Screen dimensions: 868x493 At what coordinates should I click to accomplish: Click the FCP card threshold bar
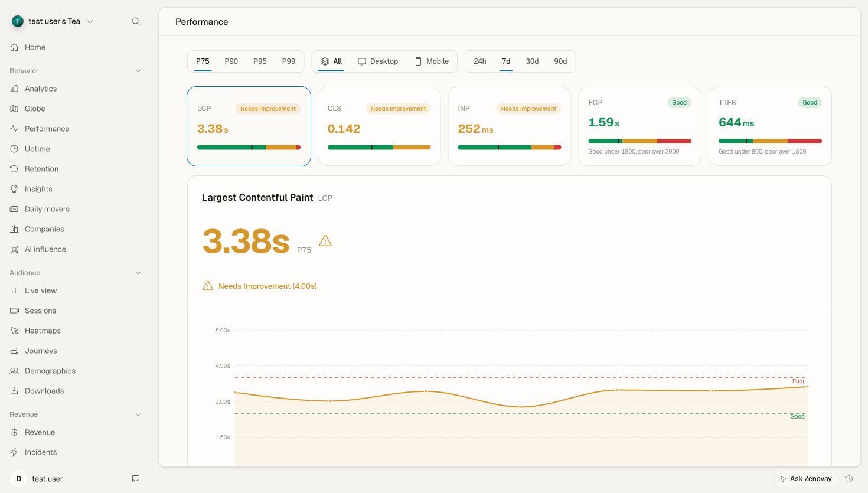(x=639, y=141)
